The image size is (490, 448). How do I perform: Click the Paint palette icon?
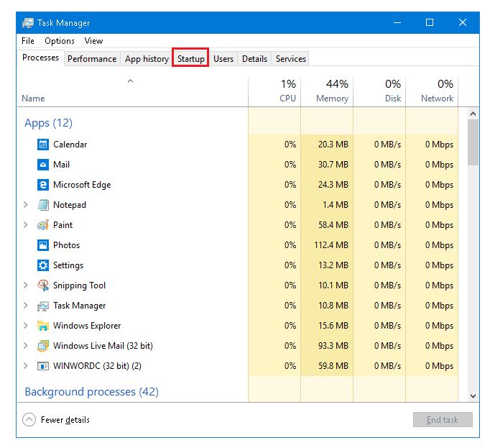coord(43,225)
